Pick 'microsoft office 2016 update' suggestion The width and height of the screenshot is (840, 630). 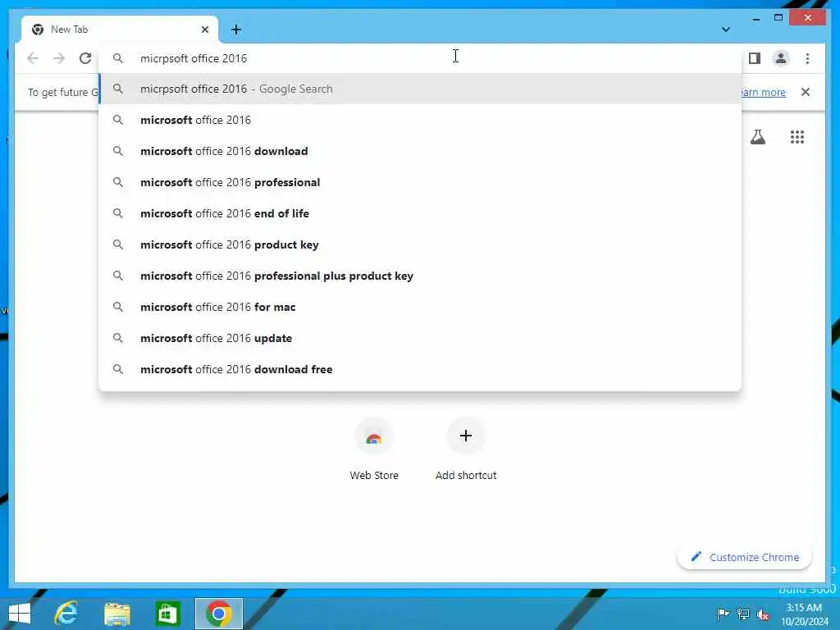tap(421, 338)
